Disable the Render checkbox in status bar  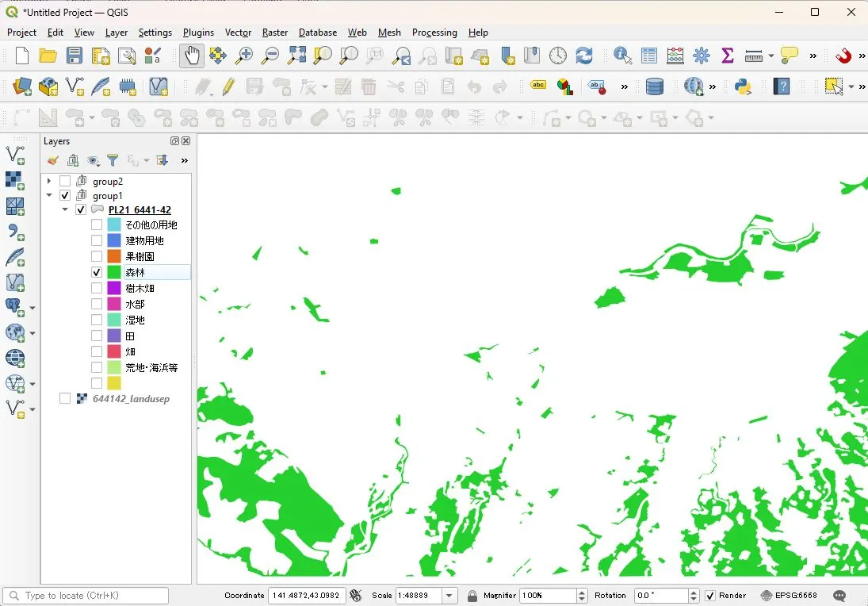tap(710, 595)
